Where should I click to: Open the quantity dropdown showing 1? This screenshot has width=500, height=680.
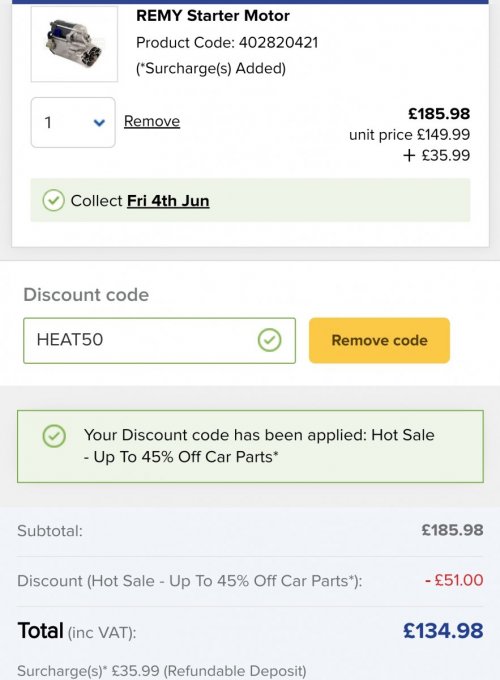(x=73, y=122)
